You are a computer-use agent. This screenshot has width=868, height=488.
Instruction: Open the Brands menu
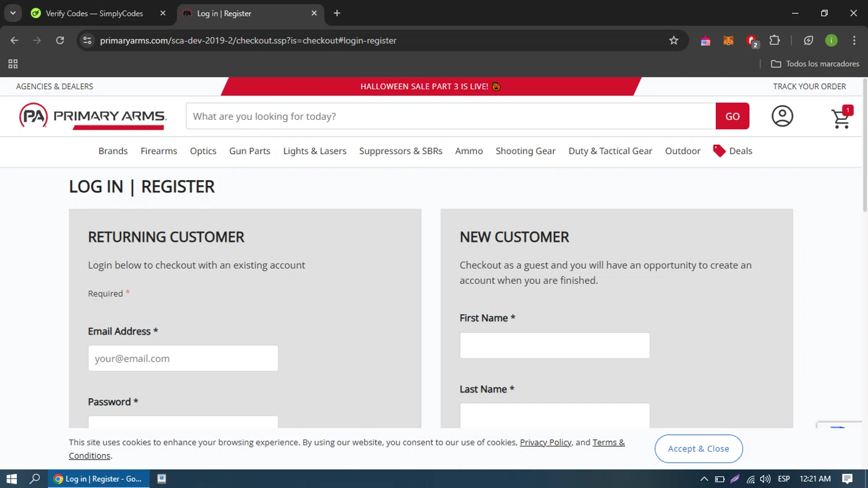tap(113, 151)
